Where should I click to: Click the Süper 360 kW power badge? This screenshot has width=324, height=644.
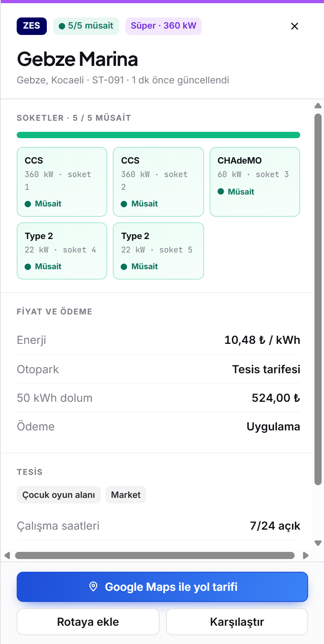(164, 26)
